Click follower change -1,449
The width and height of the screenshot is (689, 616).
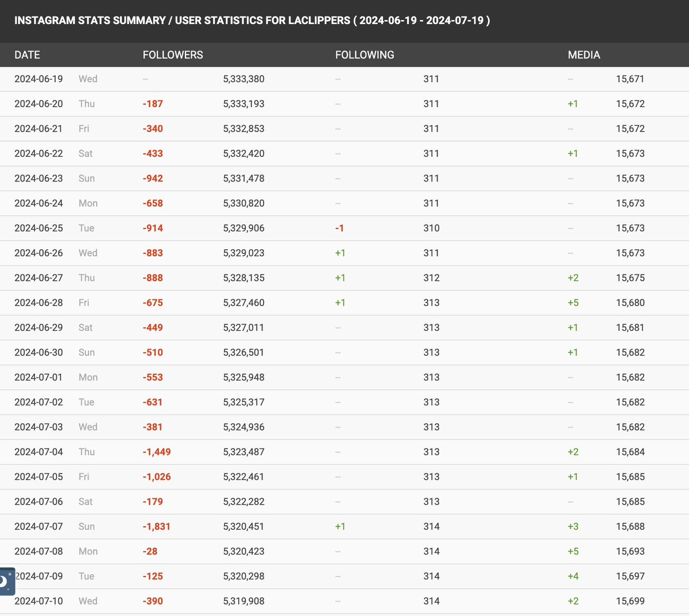(157, 452)
